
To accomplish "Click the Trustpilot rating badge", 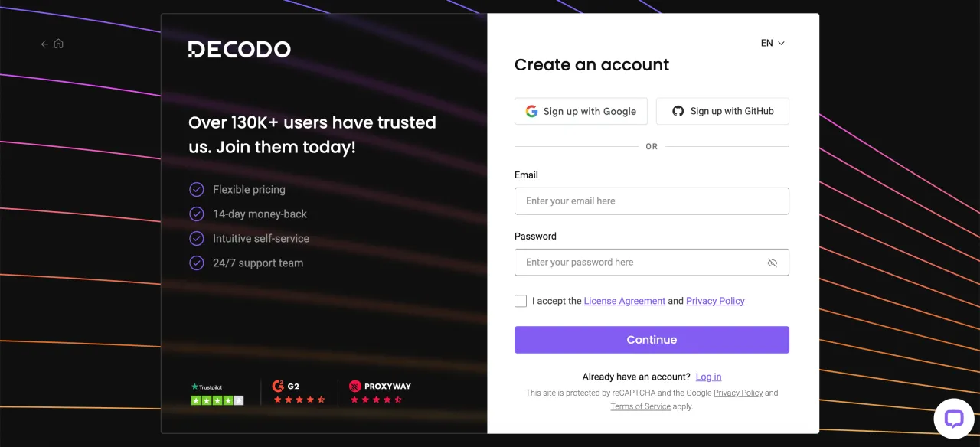I will pyautogui.click(x=217, y=393).
